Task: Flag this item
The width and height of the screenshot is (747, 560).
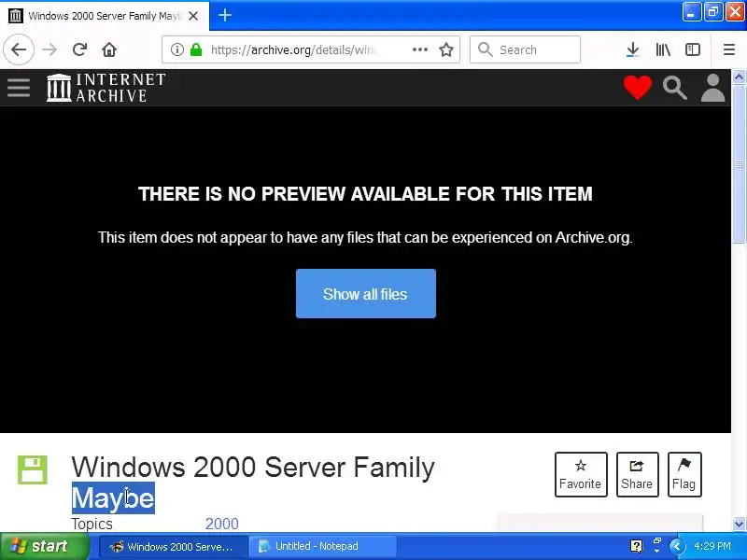Action: 684,474
